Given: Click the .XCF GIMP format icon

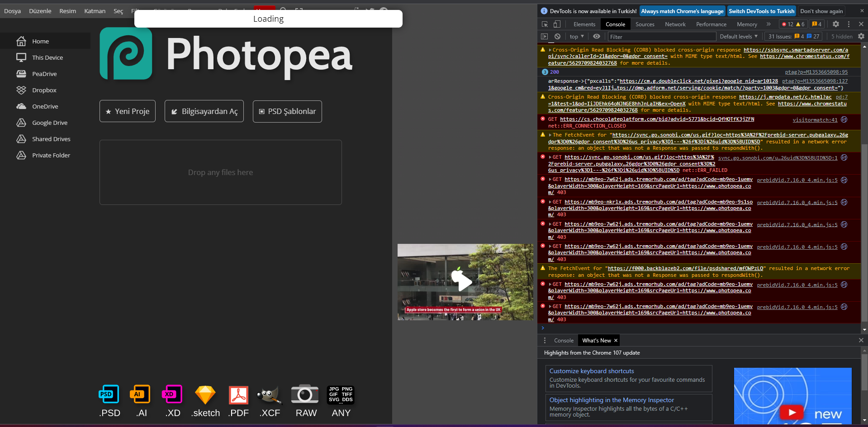Looking at the screenshot, I should point(269,394).
